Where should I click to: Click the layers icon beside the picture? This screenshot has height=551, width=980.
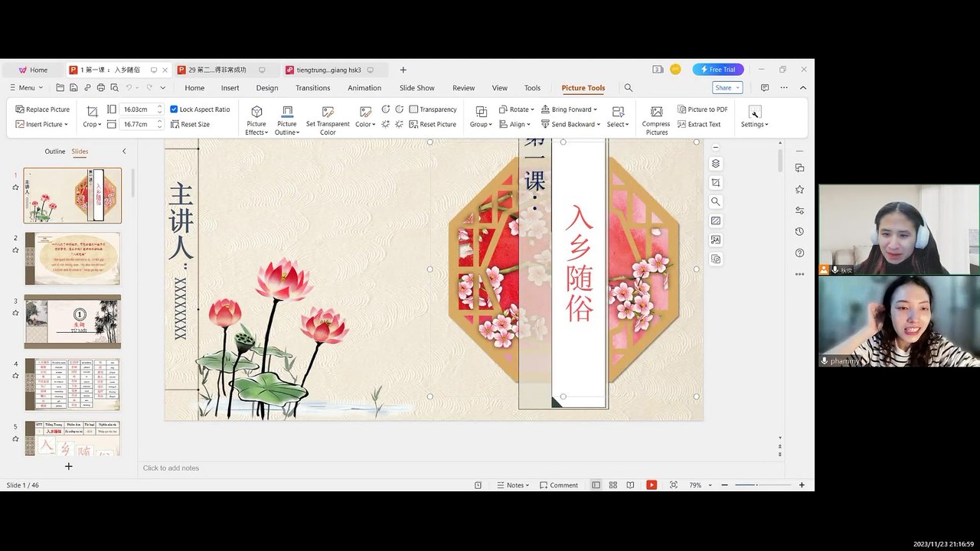click(716, 164)
